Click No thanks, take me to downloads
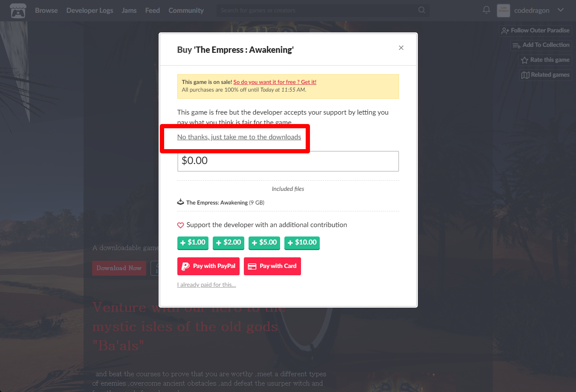Screen dimensions: 576x392 [x=239, y=137]
